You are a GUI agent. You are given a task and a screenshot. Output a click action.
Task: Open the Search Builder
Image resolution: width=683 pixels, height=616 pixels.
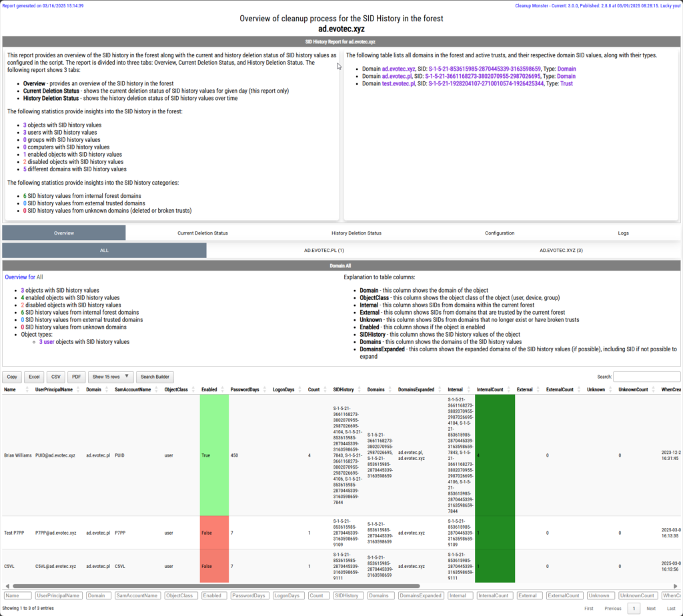click(x=155, y=377)
